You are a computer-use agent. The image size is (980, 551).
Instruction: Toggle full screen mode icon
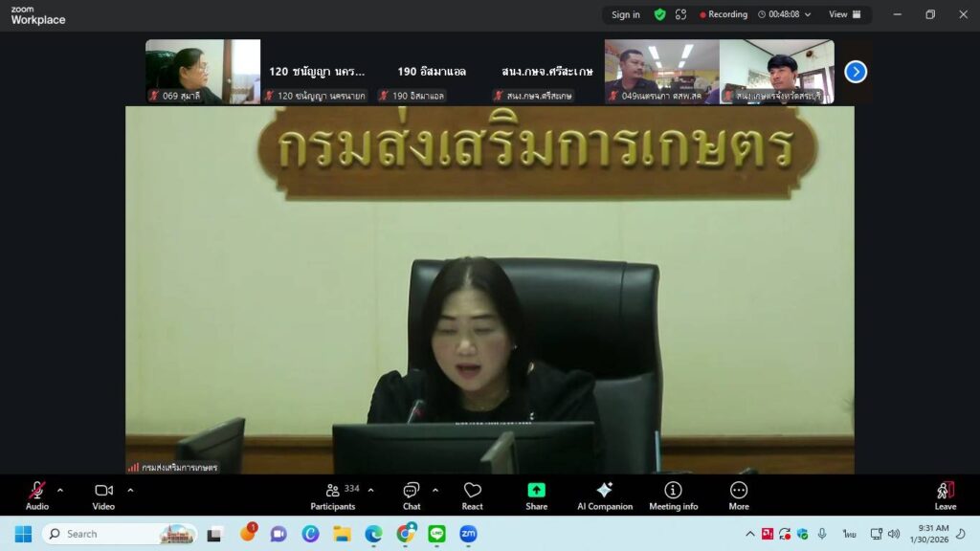pyautogui.click(x=680, y=14)
